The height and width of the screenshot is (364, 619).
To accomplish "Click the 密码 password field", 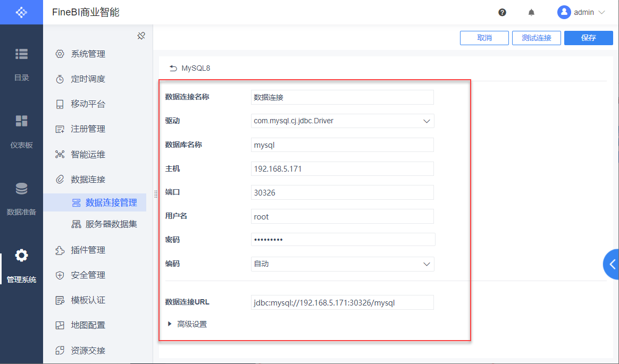I will 343,239.
